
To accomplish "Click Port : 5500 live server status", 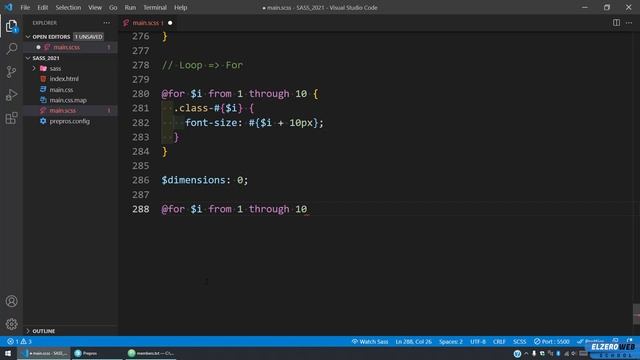I will click(551, 342).
